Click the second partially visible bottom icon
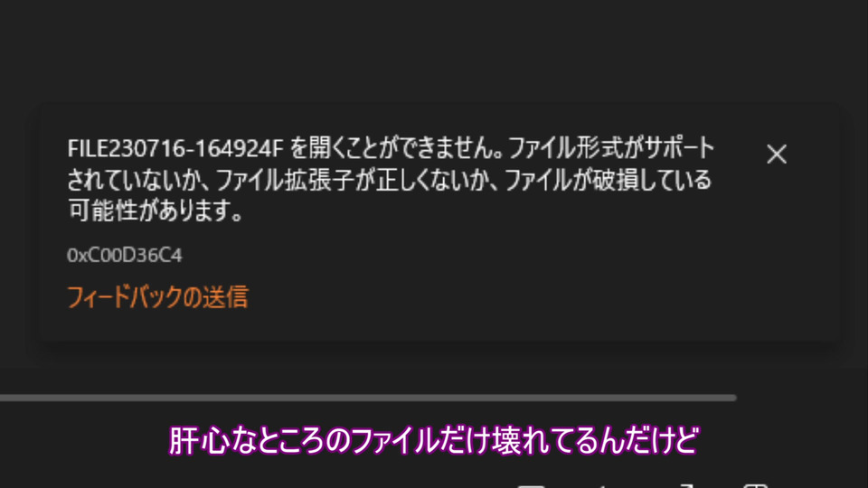Screen dimensions: 868x488 click(604, 486)
